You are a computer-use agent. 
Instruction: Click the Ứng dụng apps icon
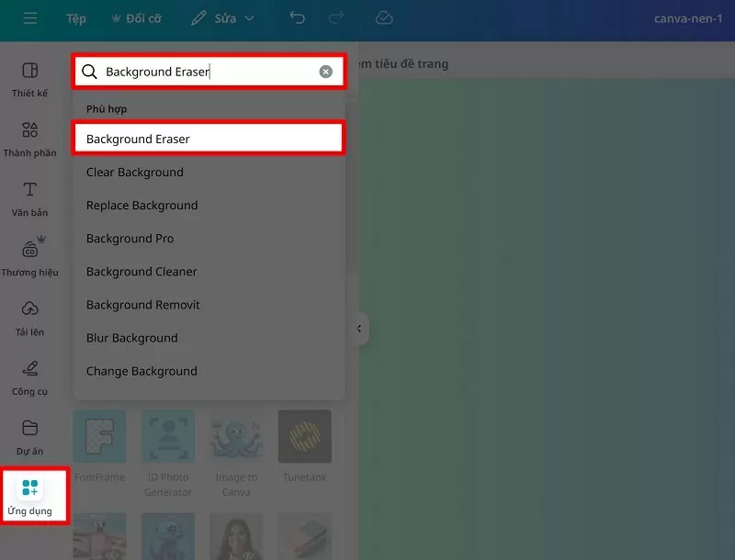coord(30,496)
